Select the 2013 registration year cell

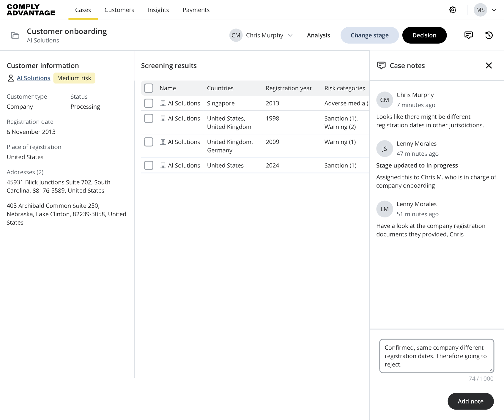(x=273, y=103)
